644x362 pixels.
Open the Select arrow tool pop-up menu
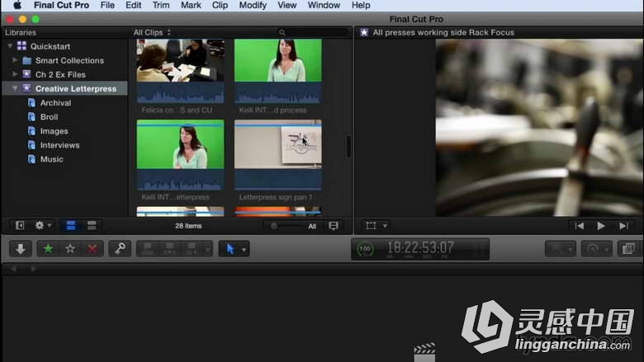234,249
